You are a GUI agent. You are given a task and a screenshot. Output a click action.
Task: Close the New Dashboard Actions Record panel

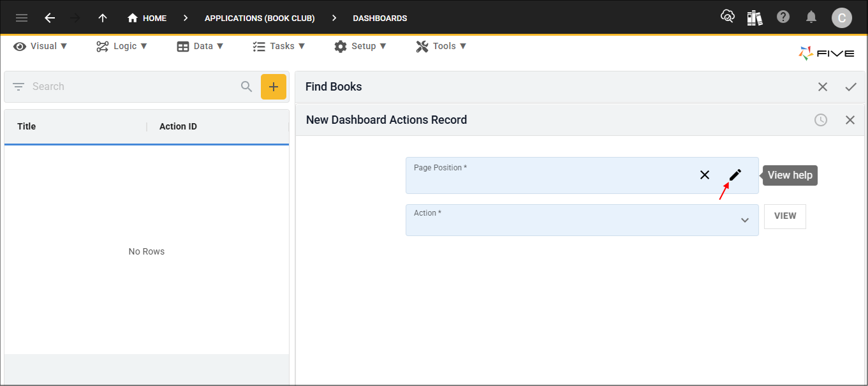tap(850, 120)
